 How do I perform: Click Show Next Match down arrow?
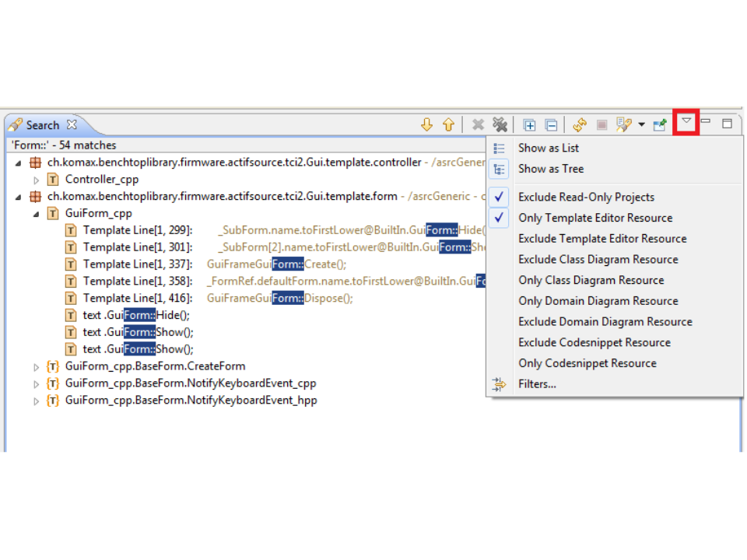tap(426, 124)
